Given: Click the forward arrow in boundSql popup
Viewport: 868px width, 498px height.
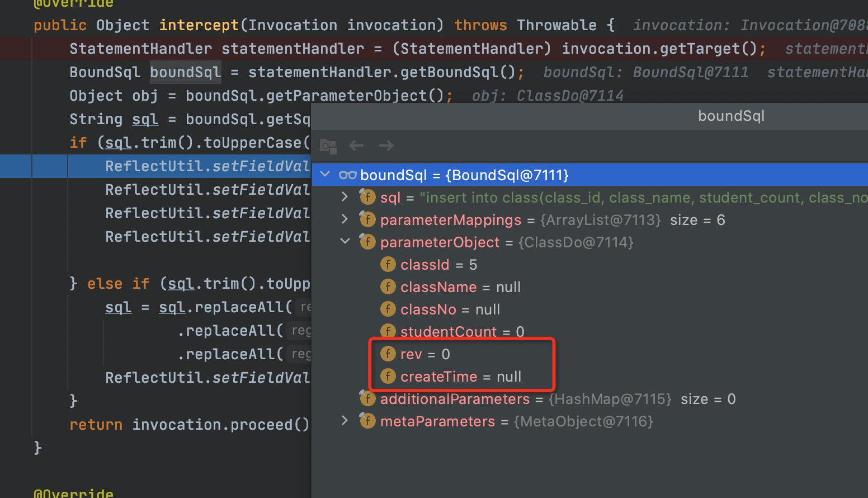Looking at the screenshot, I should 386,146.
